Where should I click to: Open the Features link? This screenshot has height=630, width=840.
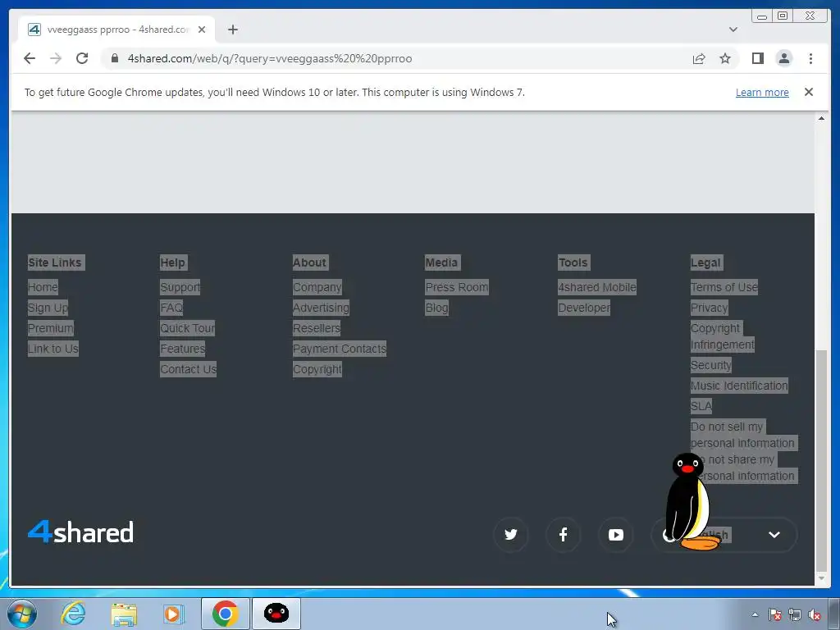(183, 349)
